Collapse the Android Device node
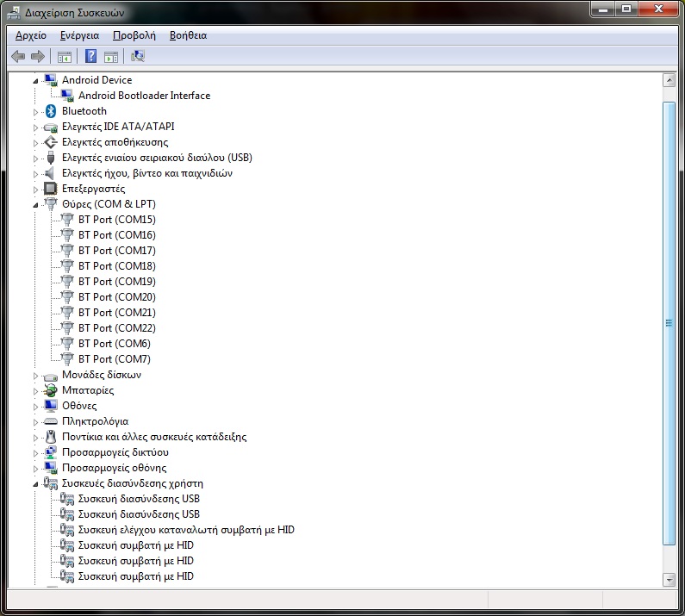Viewport: 685px width, 616px height. point(36,80)
